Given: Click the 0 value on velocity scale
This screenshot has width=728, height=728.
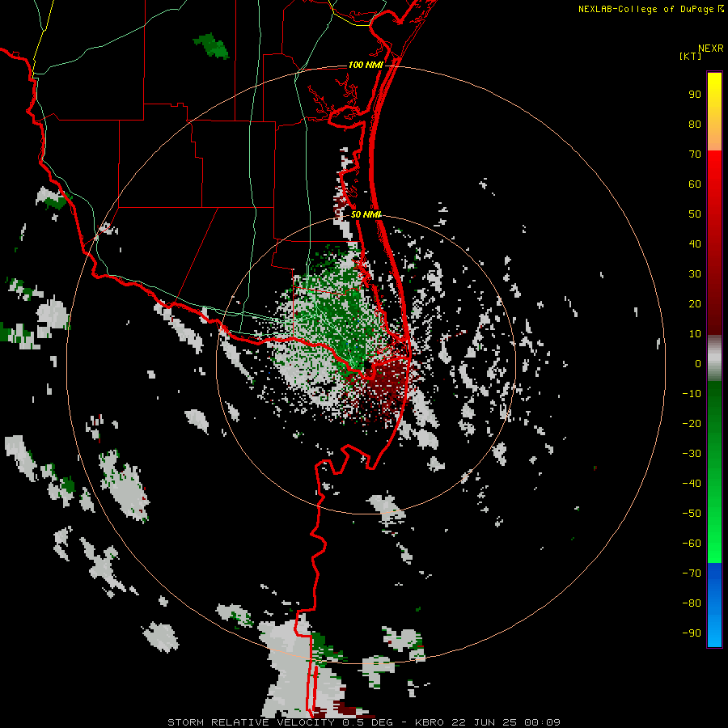Looking at the screenshot, I should point(698,363).
